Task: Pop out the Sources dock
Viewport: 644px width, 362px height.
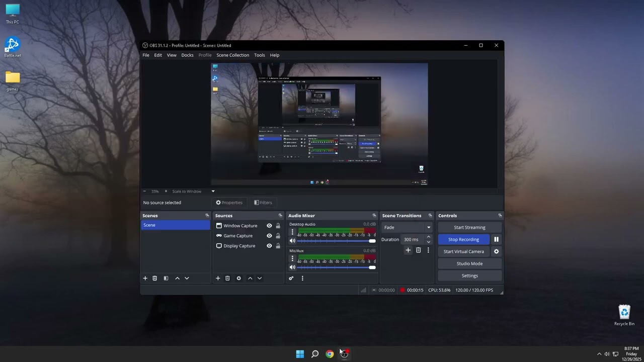Action: tap(280, 216)
